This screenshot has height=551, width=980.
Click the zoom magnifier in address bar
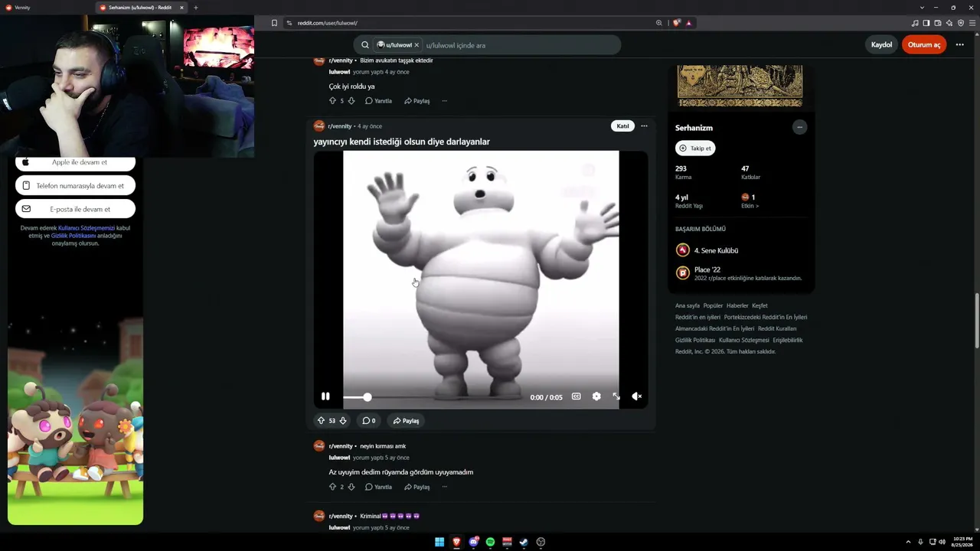point(658,23)
